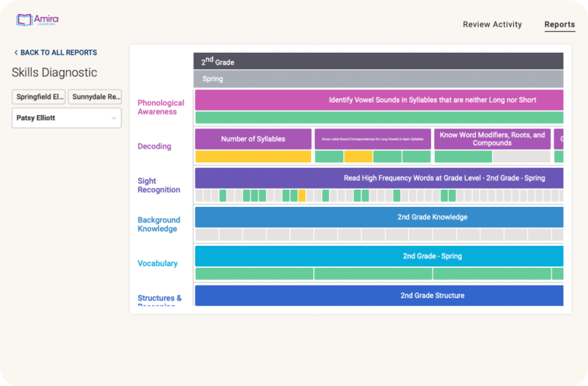Select the Background Knowledge row label
The height and width of the screenshot is (386, 588).
(x=159, y=225)
